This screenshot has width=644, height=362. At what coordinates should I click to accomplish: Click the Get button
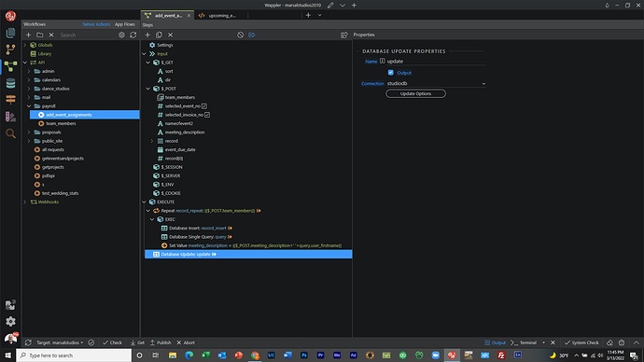(x=137, y=342)
